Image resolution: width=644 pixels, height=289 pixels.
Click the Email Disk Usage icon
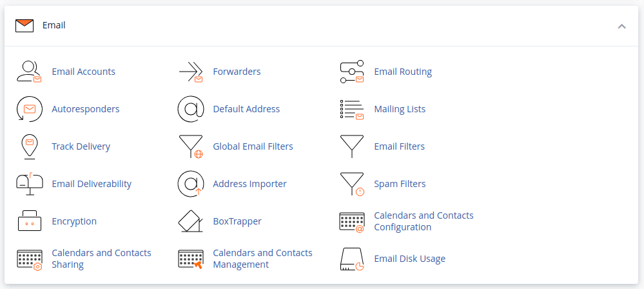[x=351, y=259]
